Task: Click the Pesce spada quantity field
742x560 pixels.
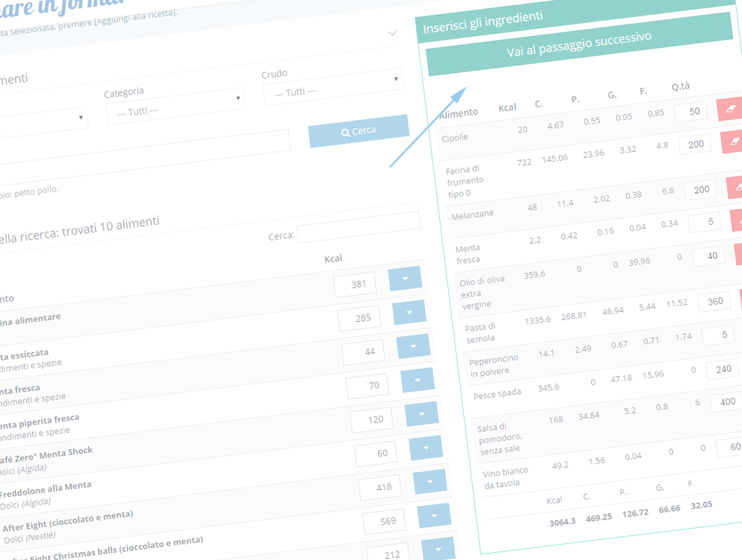Action: point(723,369)
